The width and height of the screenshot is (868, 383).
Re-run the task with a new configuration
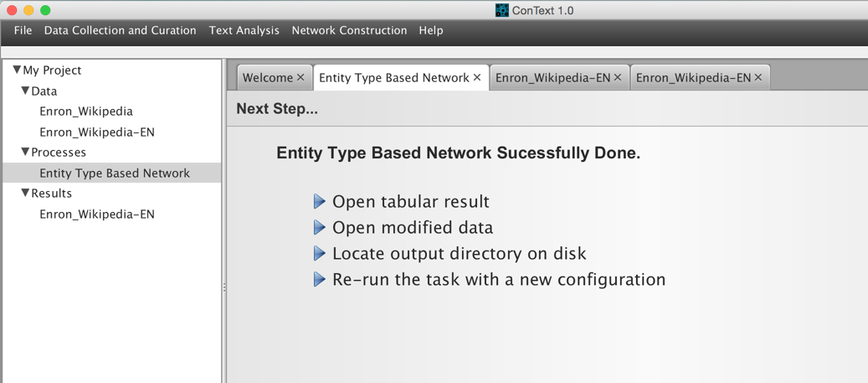pos(499,279)
